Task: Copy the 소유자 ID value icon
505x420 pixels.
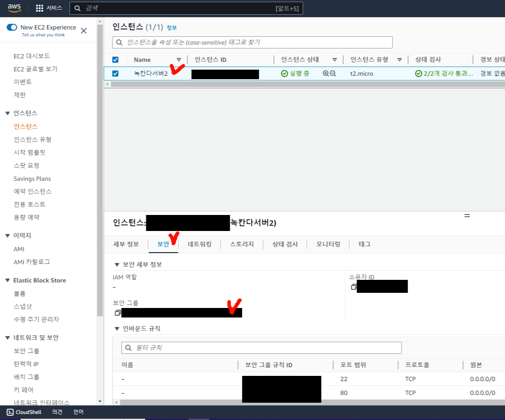Action: pyautogui.click(x=353, y=287)
